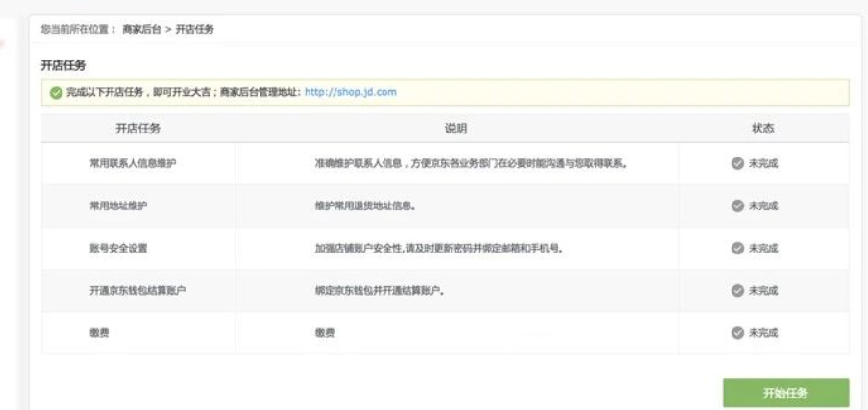This screenshot has height=410, width=868.
Task: Click status icon for 开通京东钱包结算账户 row
Action: (x=737, y=291)
